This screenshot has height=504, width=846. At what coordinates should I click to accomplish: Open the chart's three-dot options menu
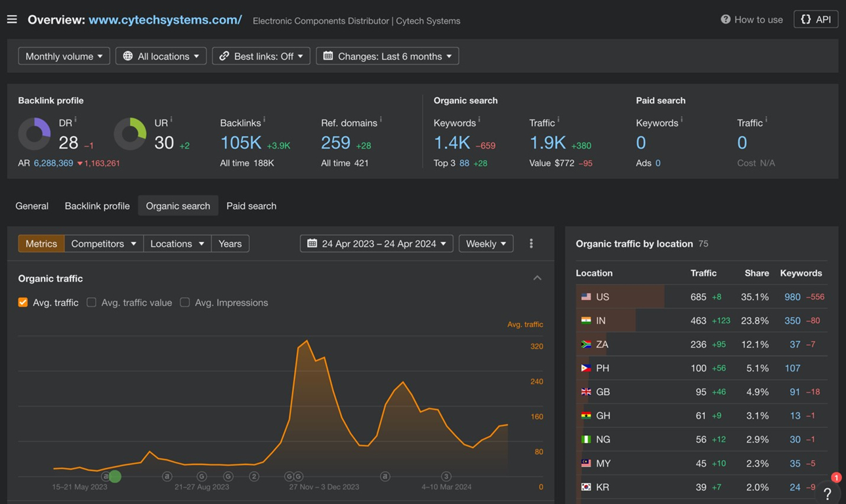click(531, 243)
